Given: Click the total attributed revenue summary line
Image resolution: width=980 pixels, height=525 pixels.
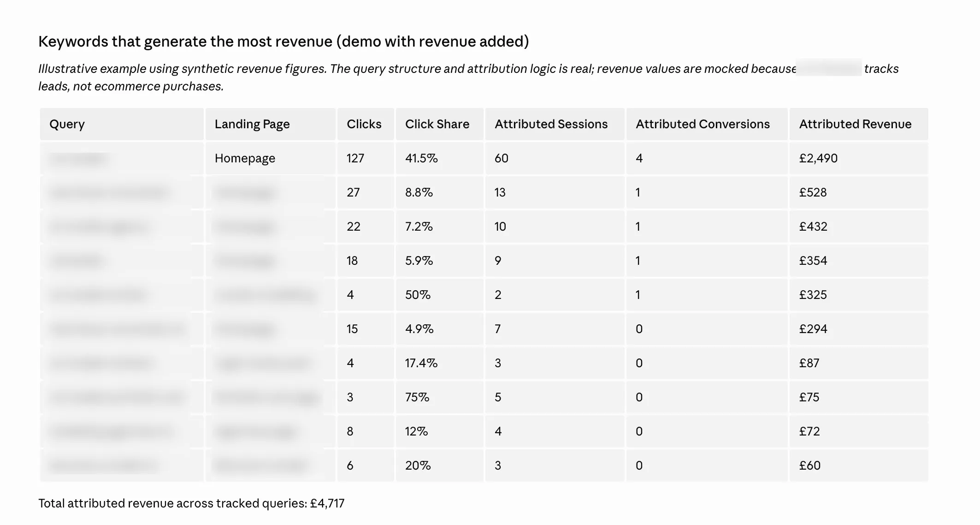Looking at the screenshot, I should (x=191, y=503).
